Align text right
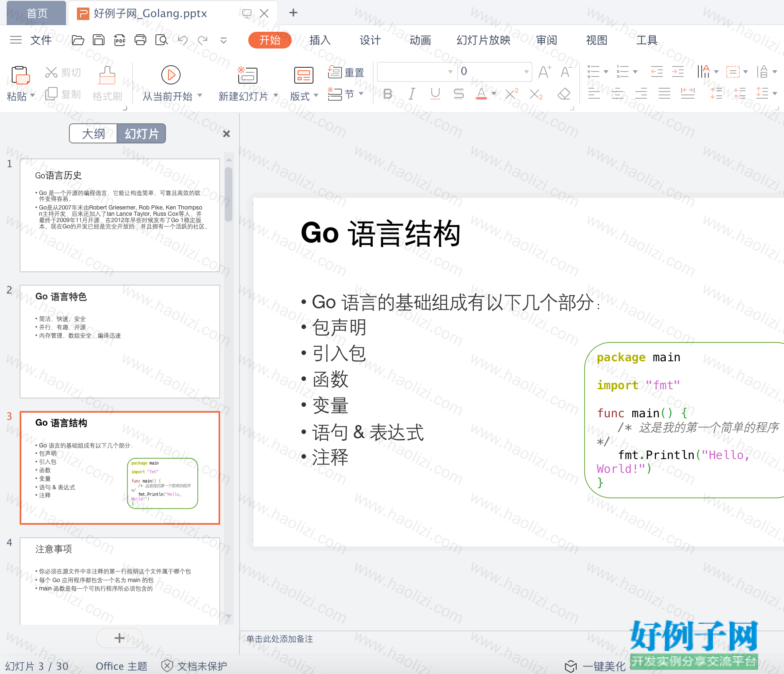The height and width of the screenshot is (674, 784). [641, 93]
